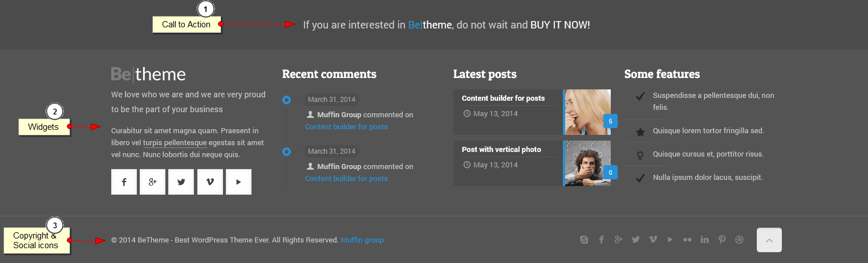Open first Content builder for posts comment link
The height and width of the screenshot is (263, 868).
tap(346, 126)
